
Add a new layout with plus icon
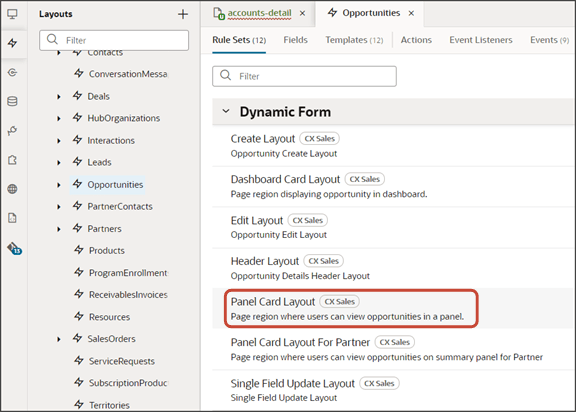[183, 14]
